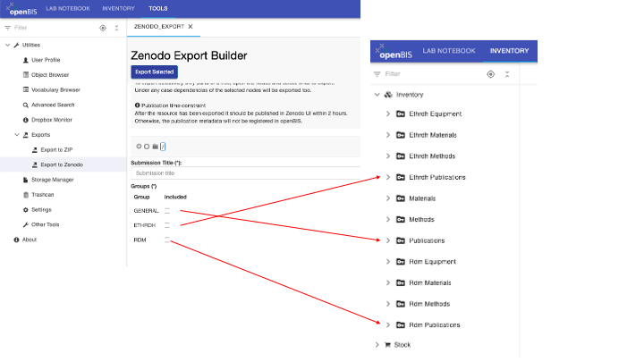Expand the Rdm Methods folder chevron
This screenshot has height=362, width=644.
point(388,304)
